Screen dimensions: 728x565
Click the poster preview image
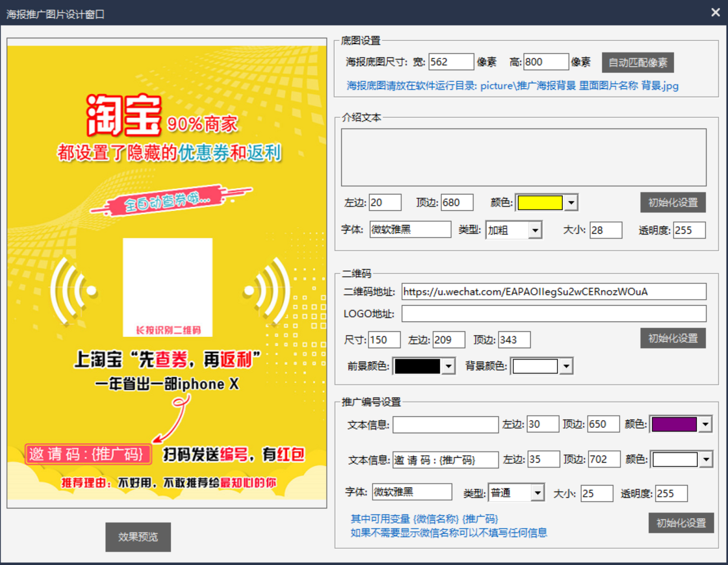click(x=167, y=273)
